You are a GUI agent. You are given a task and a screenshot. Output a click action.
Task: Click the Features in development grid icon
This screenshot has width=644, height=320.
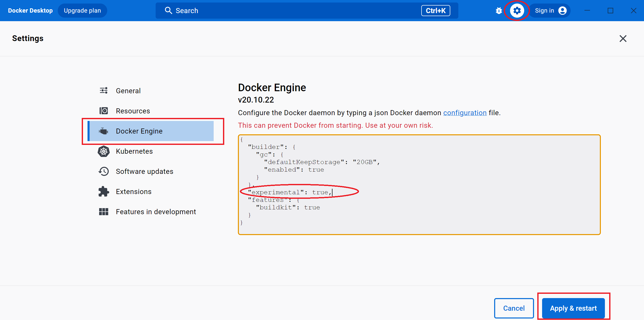point(103,211)
